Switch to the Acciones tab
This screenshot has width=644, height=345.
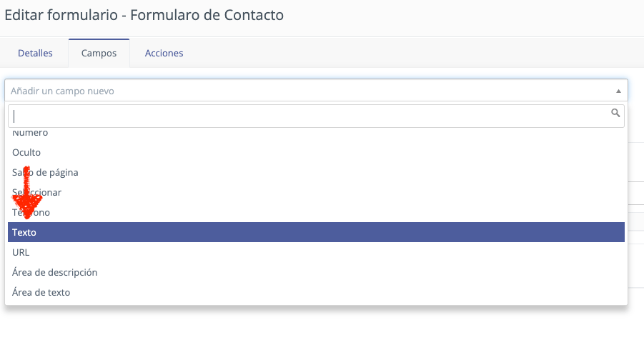164,54
